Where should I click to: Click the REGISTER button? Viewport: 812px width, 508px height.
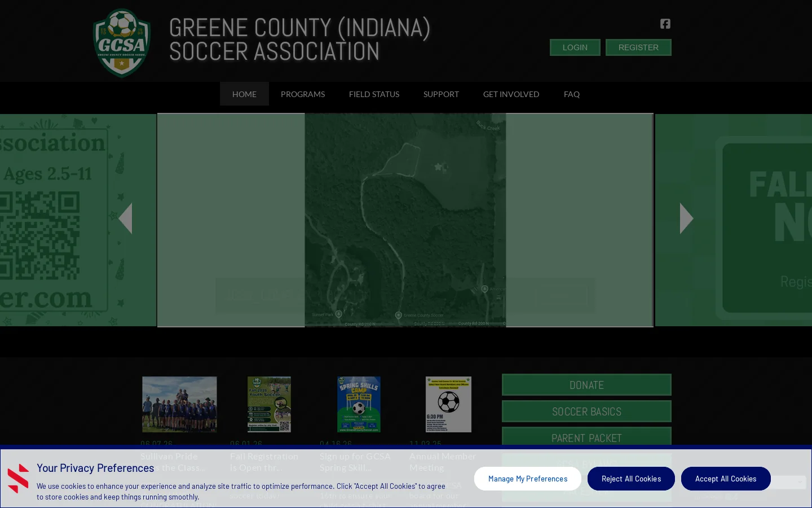point(638,47)
